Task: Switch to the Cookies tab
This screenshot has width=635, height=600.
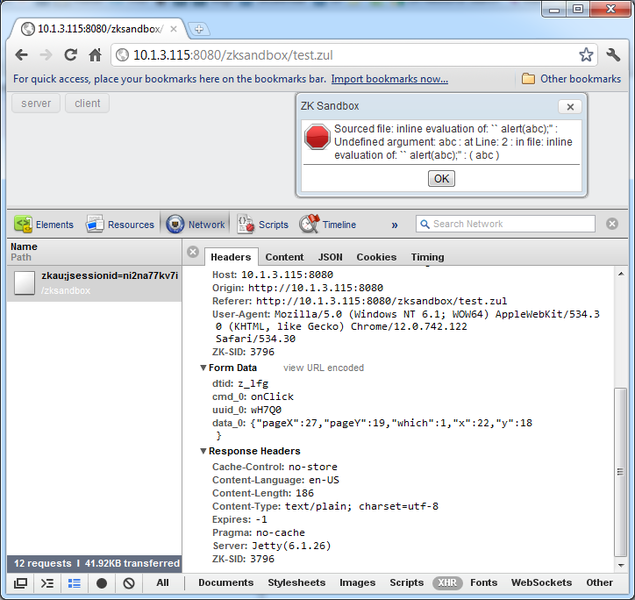Action: click(376, 257)
